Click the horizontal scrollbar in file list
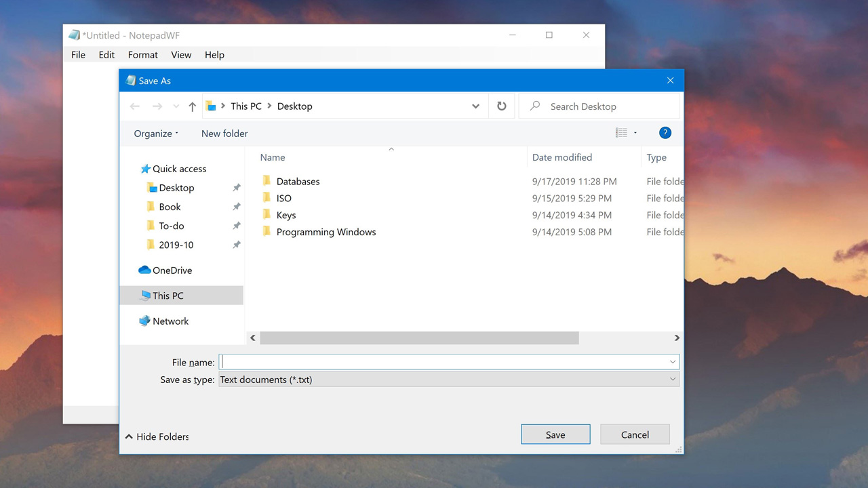This screenshot has width=868, height=488. click(419, 338)
